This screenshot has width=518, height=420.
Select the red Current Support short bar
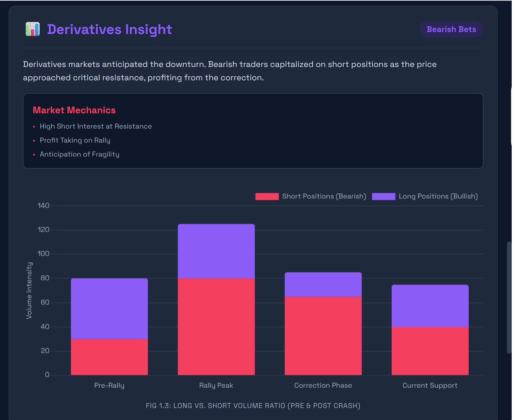click(430, 351)
